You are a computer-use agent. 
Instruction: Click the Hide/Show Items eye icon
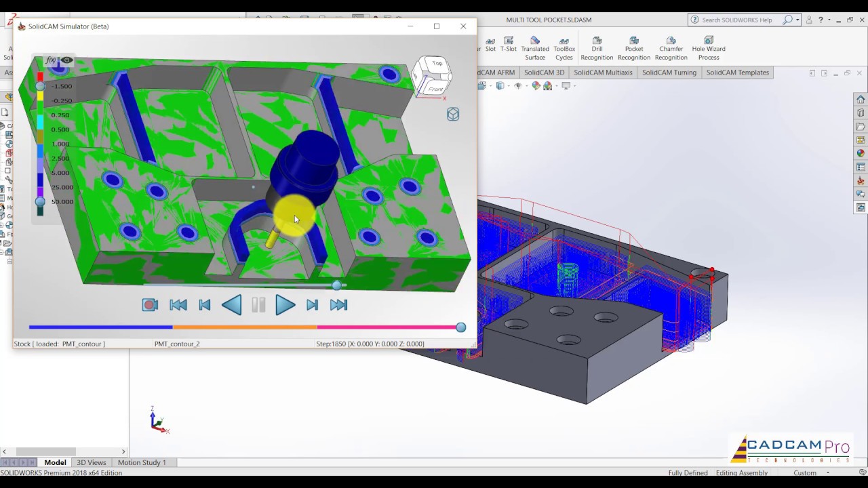(518, 86)
